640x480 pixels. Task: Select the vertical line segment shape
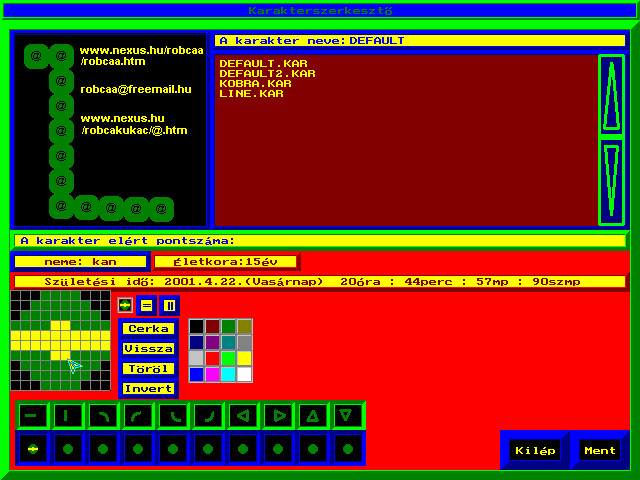coord(68,415)
